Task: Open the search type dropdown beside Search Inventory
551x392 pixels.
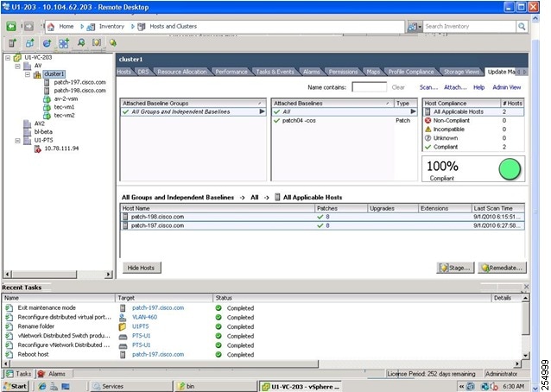Action: (415, 27)
